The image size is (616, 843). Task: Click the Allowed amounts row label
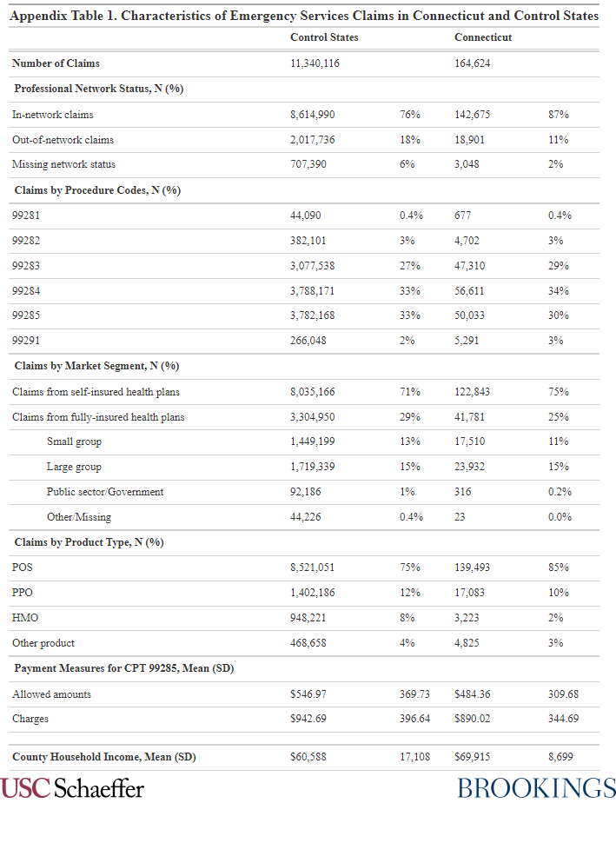(x=51, y=694)
